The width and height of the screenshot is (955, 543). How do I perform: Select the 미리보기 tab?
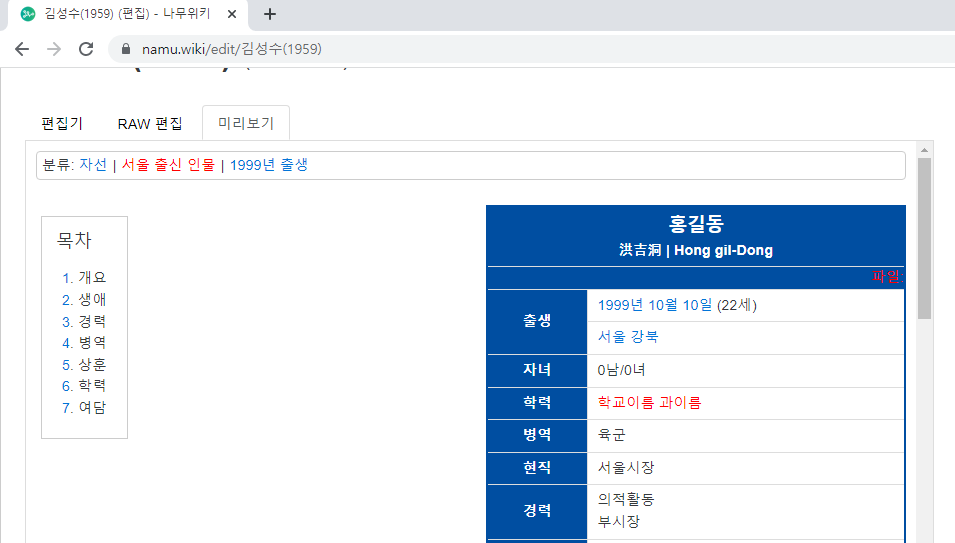(x=246, y=123)
